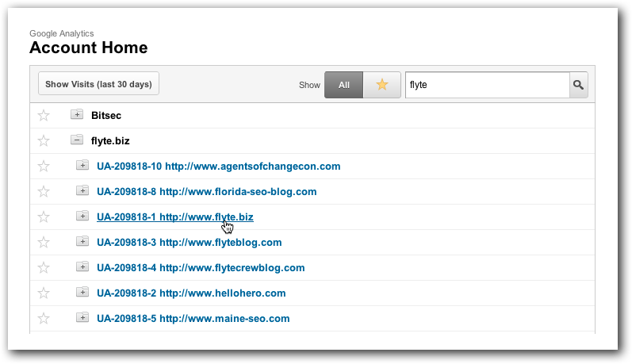Image resolution: width=632 pixels, height=364 pixels.
Task: Expand the Bitsec account folder
Action: [x=77, y=114]
